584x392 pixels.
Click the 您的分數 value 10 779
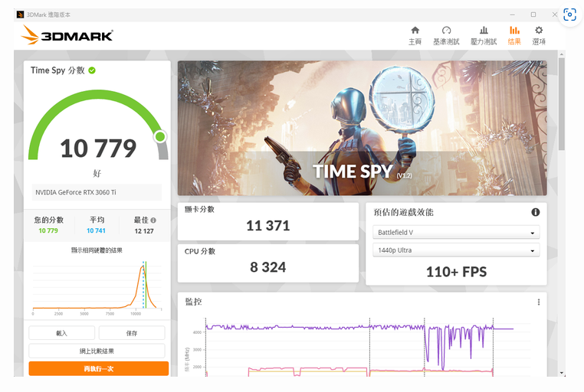pos(48,230)
